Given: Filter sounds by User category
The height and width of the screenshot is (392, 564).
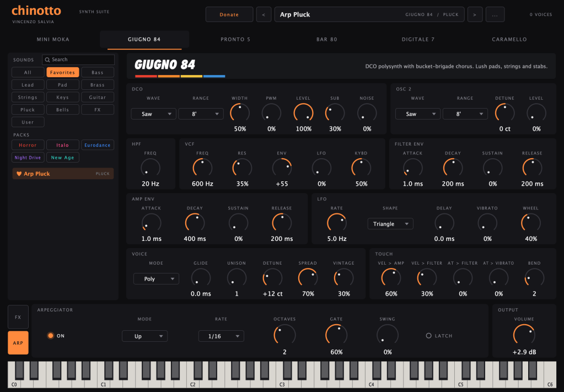Looking at the screenshot, I should [28, 122].
